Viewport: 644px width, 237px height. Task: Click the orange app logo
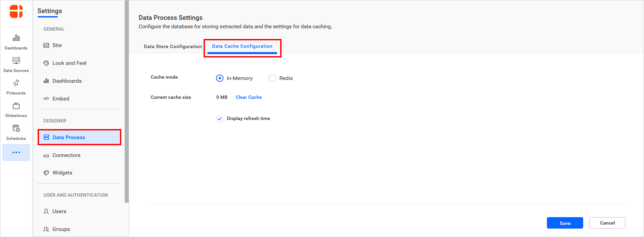16,11
